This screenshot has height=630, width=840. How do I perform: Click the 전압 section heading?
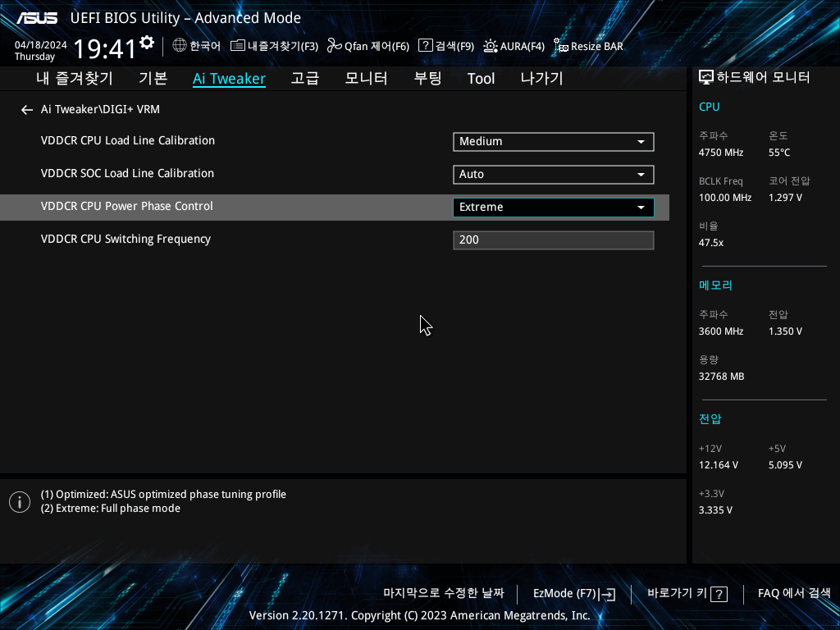pyautogui.click(x=710, y=419)
